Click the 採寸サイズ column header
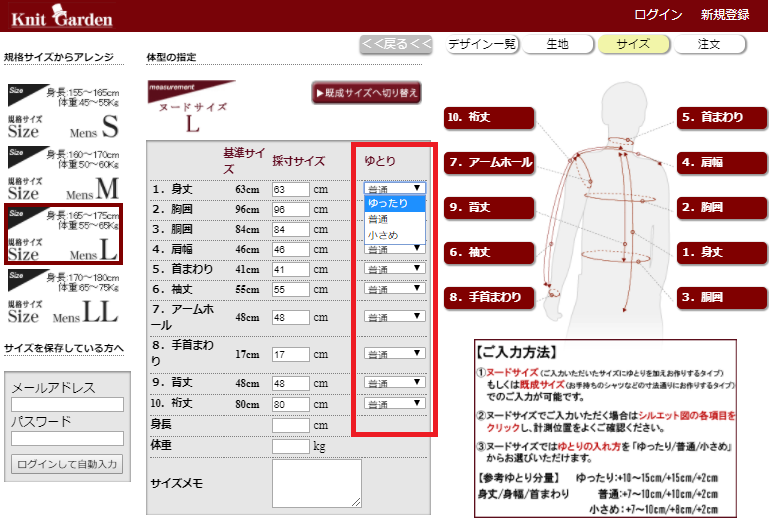 (299, 161)
